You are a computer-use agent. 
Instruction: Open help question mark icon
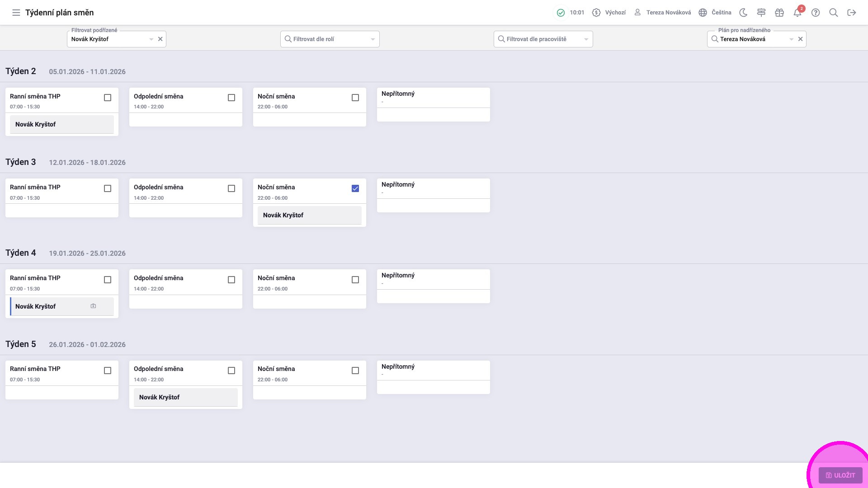click(816, 13)
